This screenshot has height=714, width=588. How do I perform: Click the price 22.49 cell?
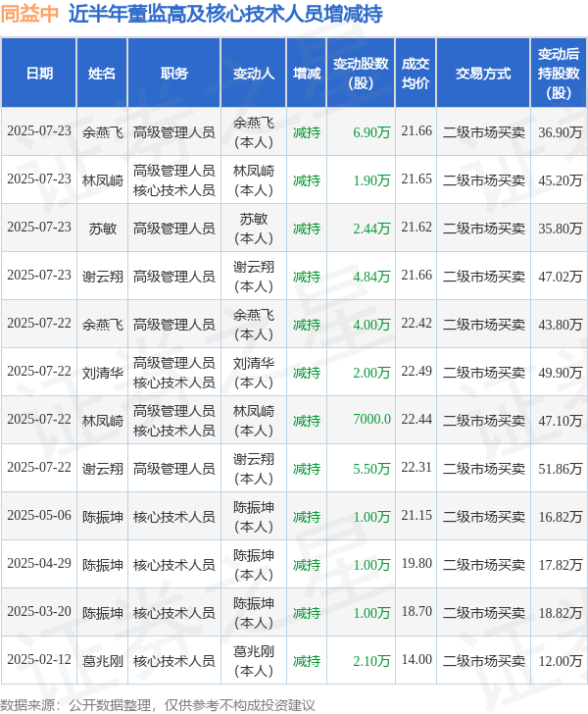coord(416,371)
